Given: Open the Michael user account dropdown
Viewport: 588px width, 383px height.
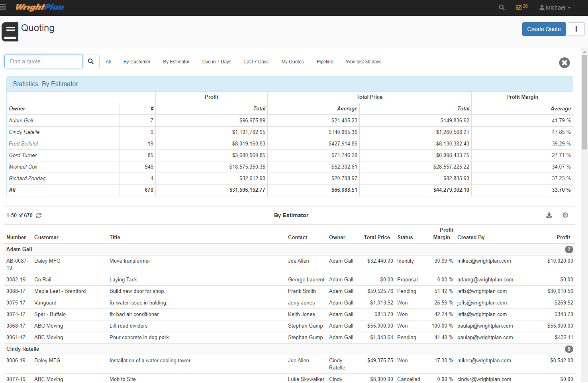Looking at the screenshot, I should [x=555, y=7].
